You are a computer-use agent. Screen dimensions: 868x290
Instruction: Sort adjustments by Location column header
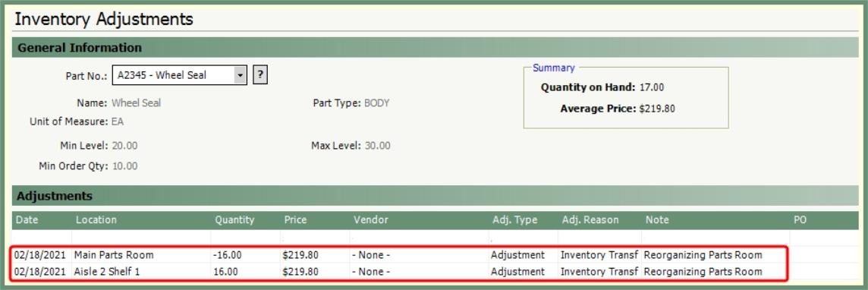click(96, 219)
